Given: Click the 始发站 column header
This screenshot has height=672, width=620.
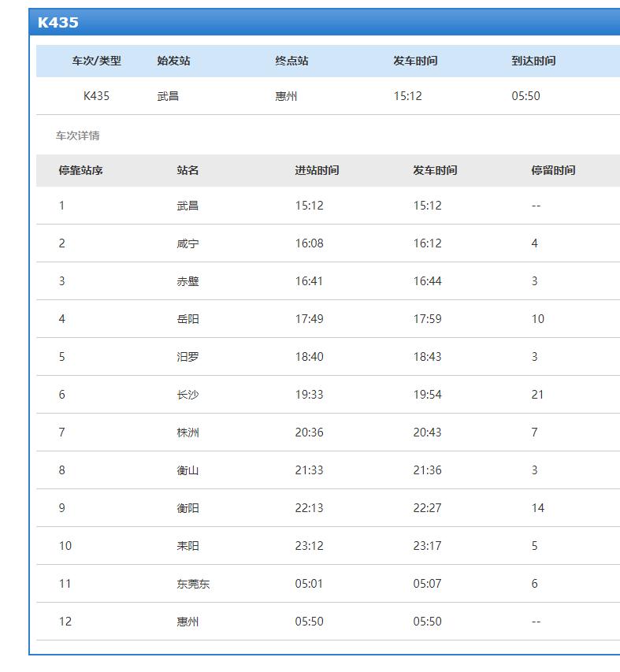Looking at the screenshot, I should [x=173, y=61].
